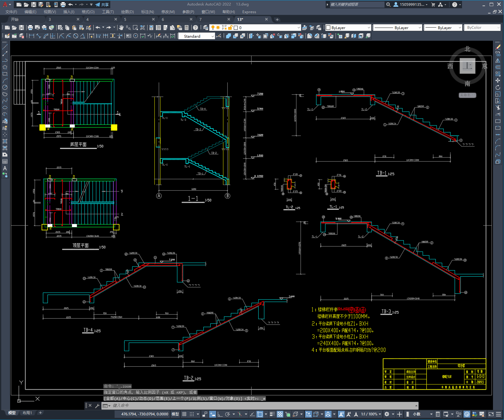Click the plot/print icon in Quick Access toolbar
Viewport: 504px width, 420px height.
63,5
